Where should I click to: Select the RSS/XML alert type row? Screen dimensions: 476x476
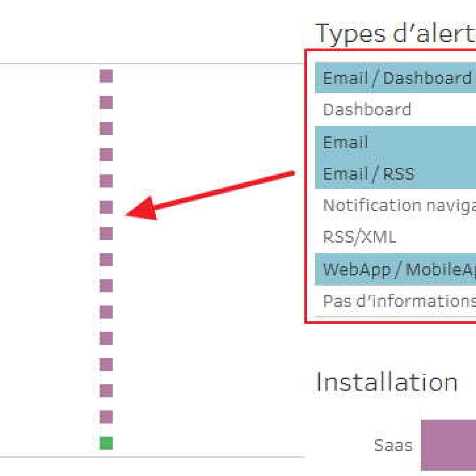[x=395, y=237]
